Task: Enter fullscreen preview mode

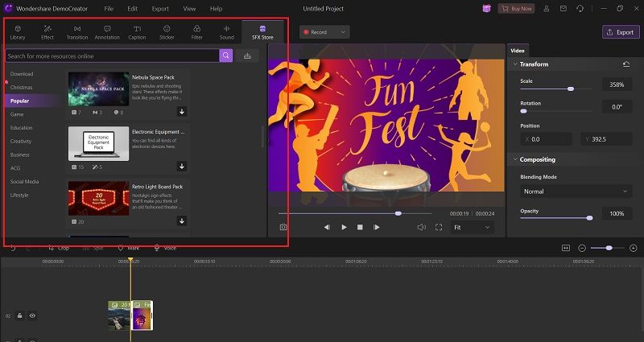Action: point(439,227)
